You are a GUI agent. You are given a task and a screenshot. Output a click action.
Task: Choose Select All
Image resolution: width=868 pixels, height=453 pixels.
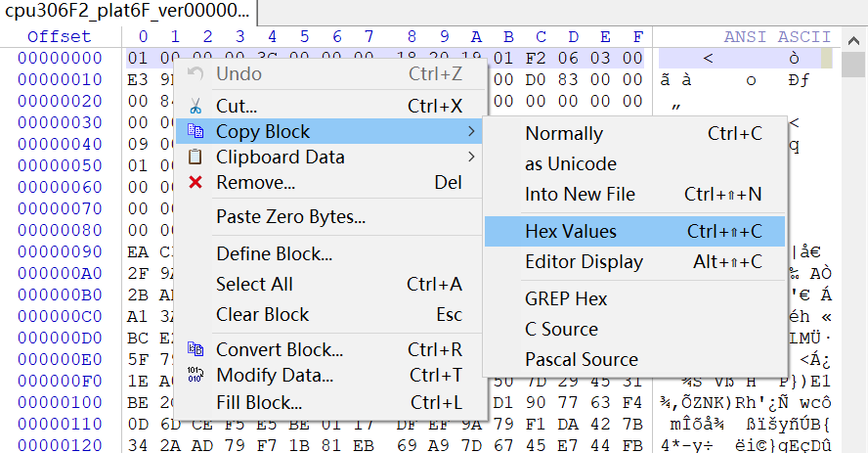[x=330, y=284]
